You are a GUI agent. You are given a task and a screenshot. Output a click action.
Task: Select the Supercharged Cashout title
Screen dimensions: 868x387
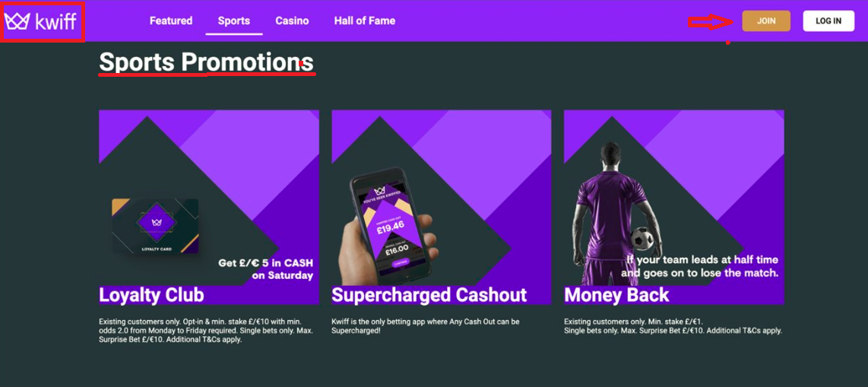[x=429, y=294]
